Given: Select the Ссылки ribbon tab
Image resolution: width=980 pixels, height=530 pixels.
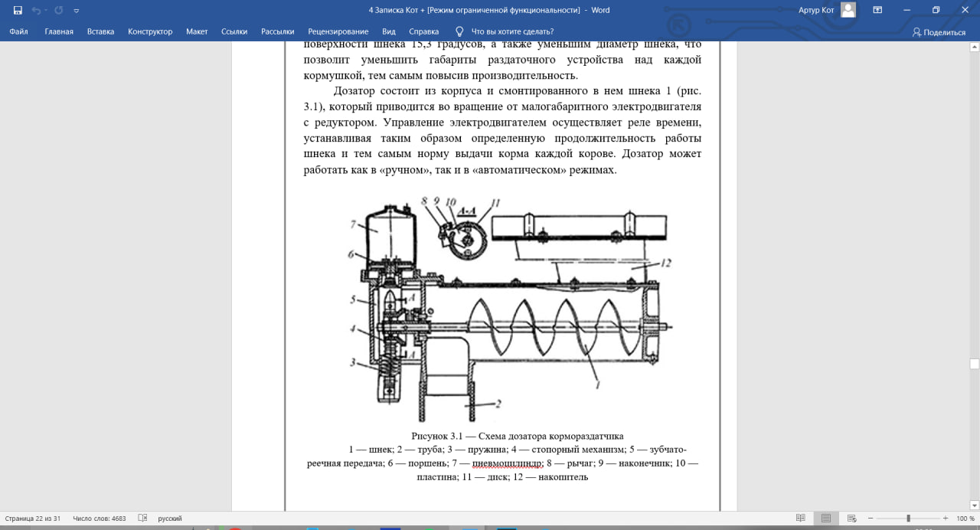Looking at the screenshot, I should (234, 31).
